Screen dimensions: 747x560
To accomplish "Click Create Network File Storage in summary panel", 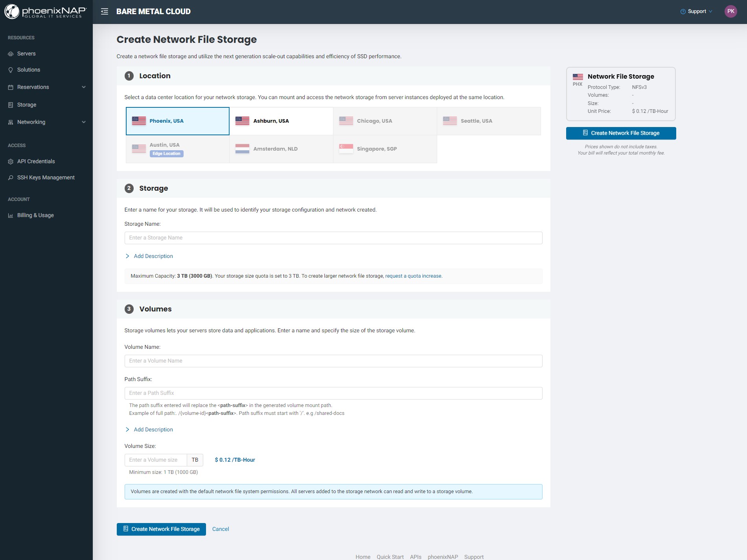I will [x=621, y=133].
